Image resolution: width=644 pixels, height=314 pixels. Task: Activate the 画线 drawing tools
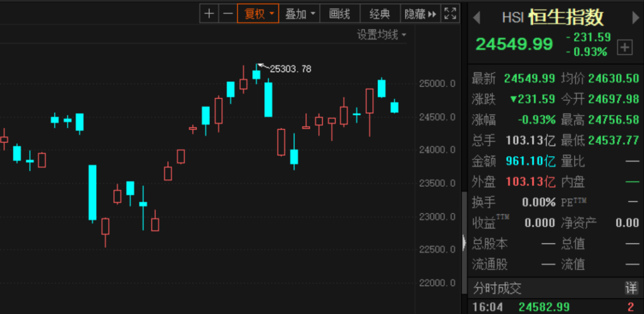pos(340,14)
